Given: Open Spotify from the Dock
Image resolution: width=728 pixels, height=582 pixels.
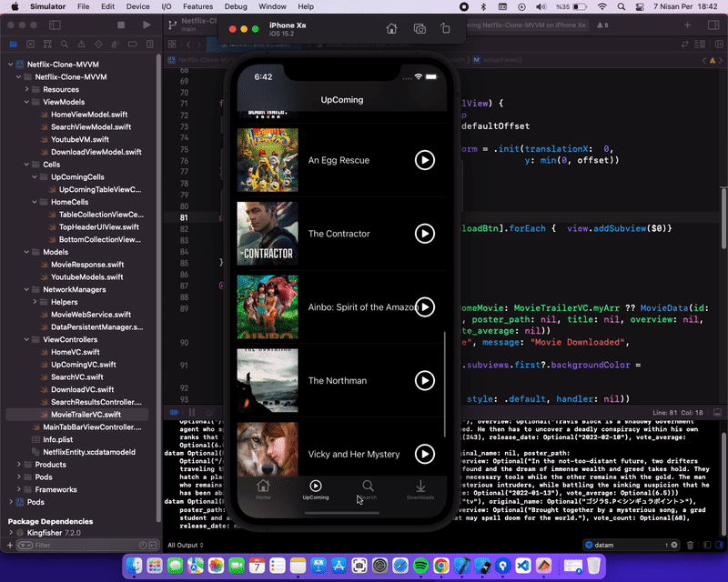Looking at the screenshot, I should (420, 566).
